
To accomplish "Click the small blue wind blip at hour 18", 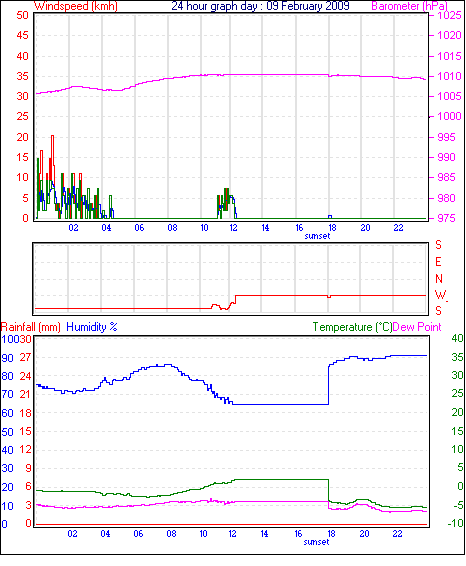I will (330, 217).
